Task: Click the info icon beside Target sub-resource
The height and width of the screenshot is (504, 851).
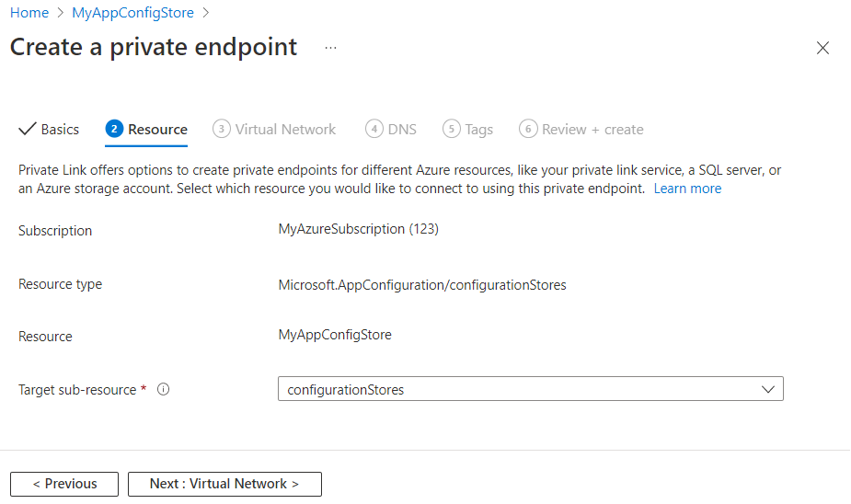Action: [164, 389]
